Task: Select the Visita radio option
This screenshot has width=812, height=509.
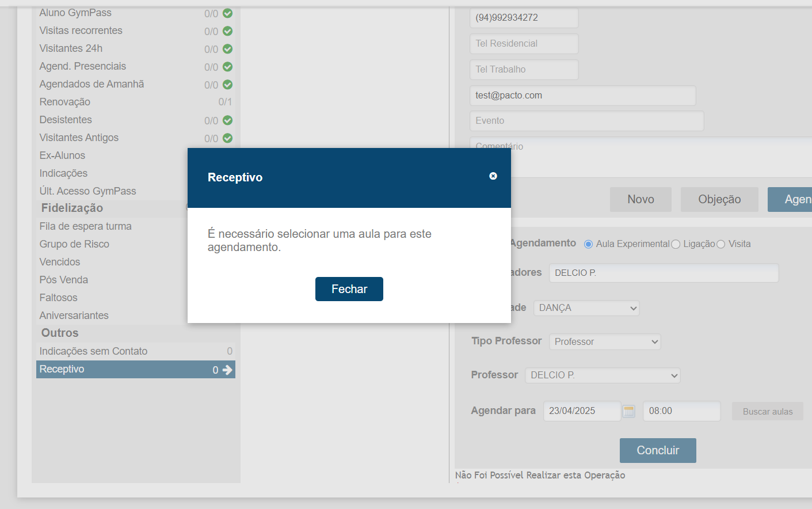Action: click(720, 244)
